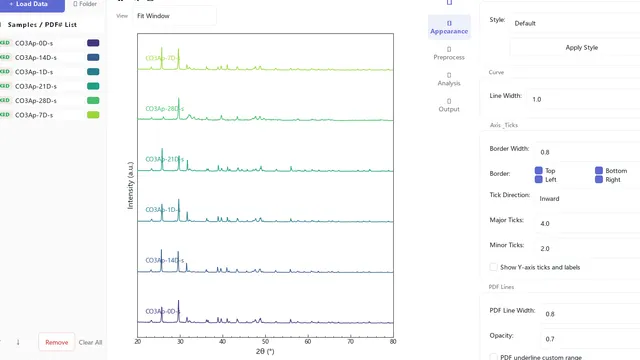Toggle XRD badge for CO3Ap-14D-s
640x360 pixels.
pos(5,58)
